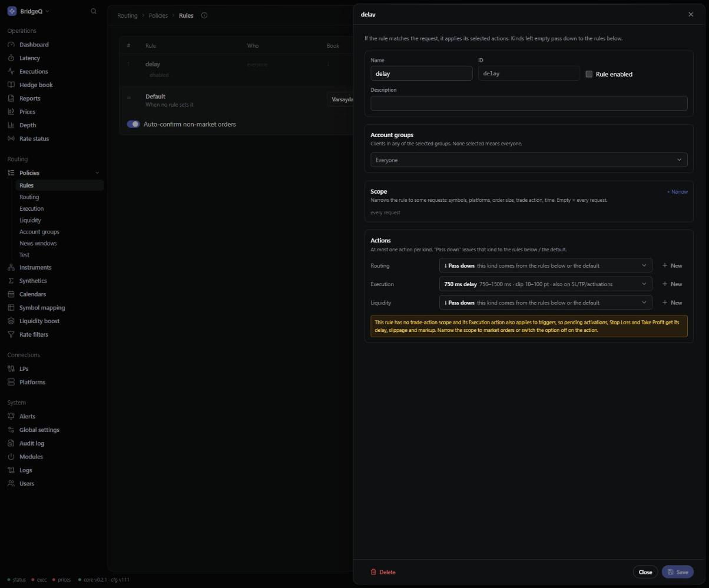Save the rule changes
Viewport: 709px width, 588px height.
[678, 572]
